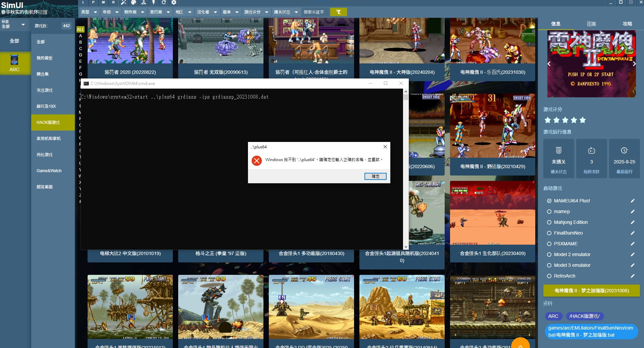Select the mamep emulator radio option
The width and height of the screenshot is (644, 348).
coord(549,211)
